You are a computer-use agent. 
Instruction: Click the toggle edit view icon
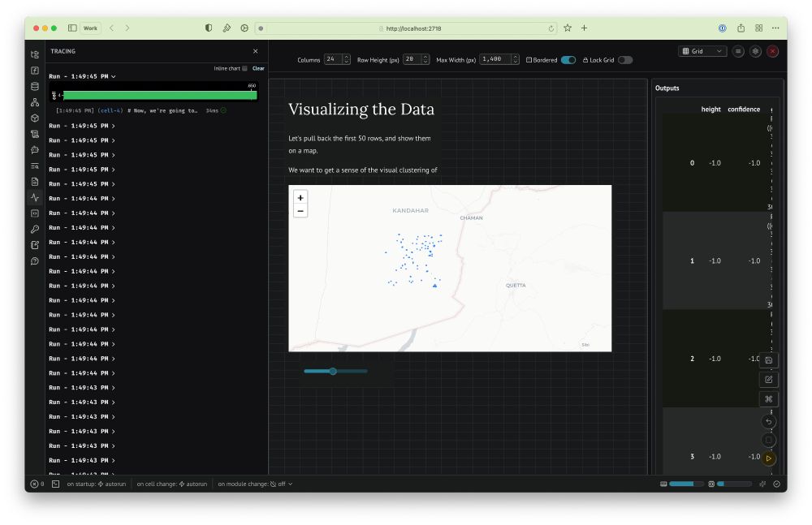tap(768, 380)
